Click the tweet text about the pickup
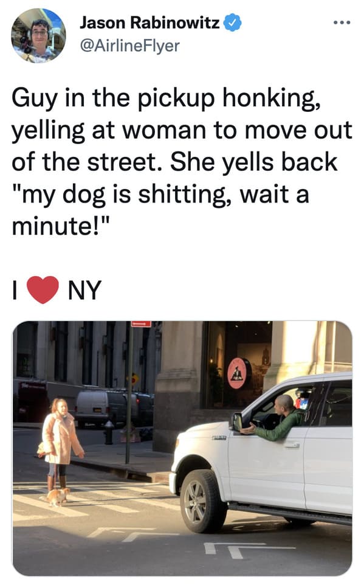The height and width of the screenshot is (588, 364). pos(182,162)
